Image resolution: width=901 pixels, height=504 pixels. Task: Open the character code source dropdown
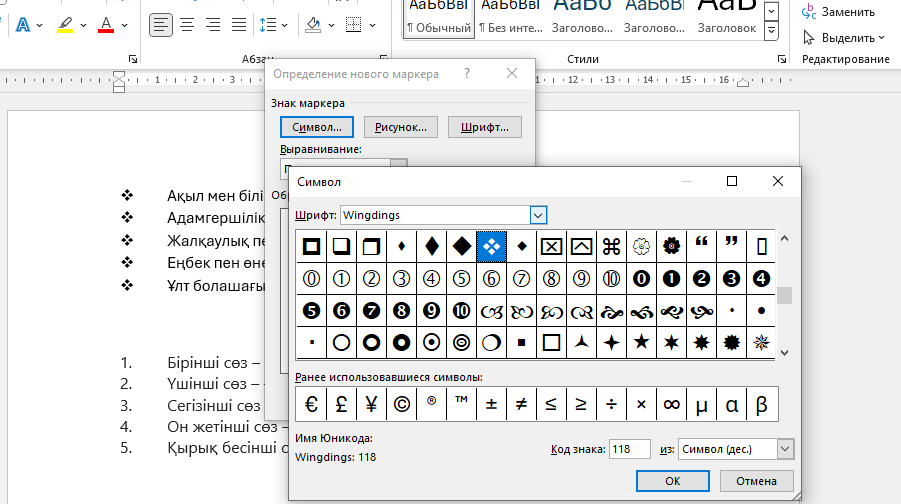[x=785, y=449]
